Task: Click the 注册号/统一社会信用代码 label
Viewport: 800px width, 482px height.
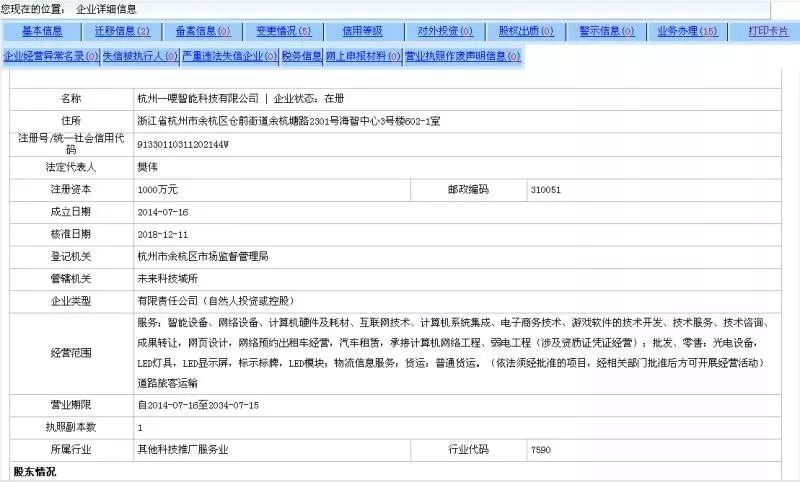Action: pyautogui.click(x=71, y=143)
